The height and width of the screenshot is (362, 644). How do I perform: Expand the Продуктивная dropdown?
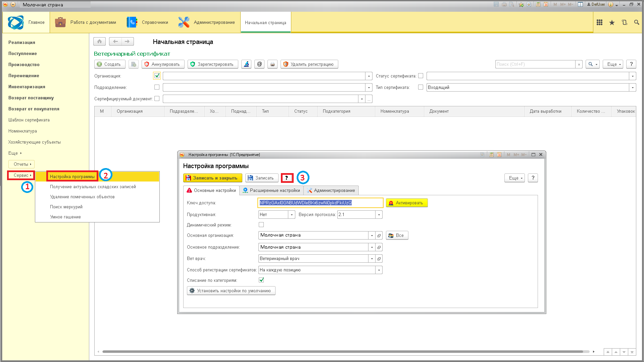[x=292, y=215]
